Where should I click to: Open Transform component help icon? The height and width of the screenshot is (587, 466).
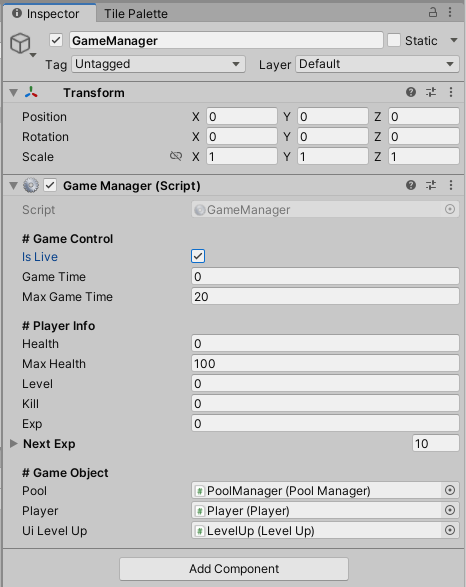(x=411, y=92)
